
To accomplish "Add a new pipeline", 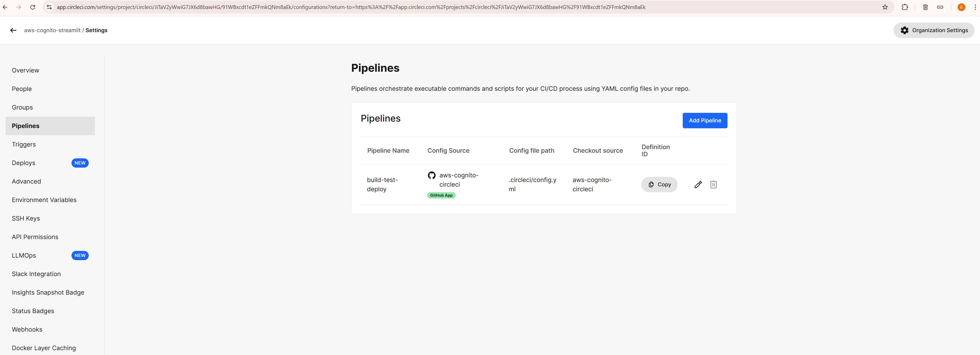I will [x=705, y=120].
